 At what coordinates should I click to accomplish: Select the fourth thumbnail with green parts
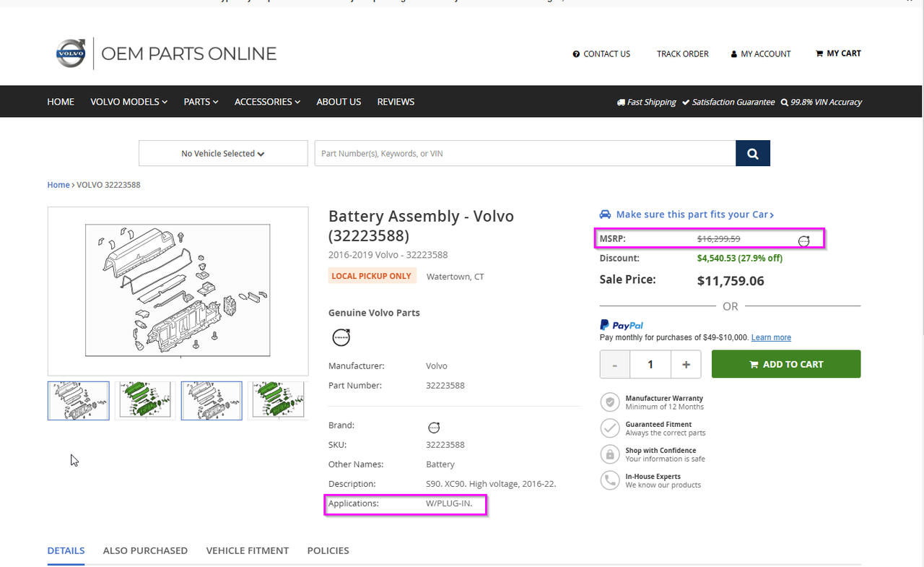[x=278, y=401]
